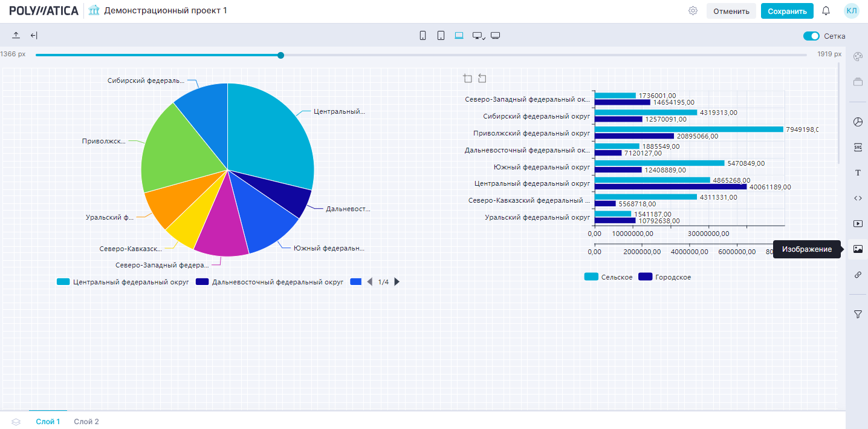Toggle the Сетка grid switch

[811, 36]
